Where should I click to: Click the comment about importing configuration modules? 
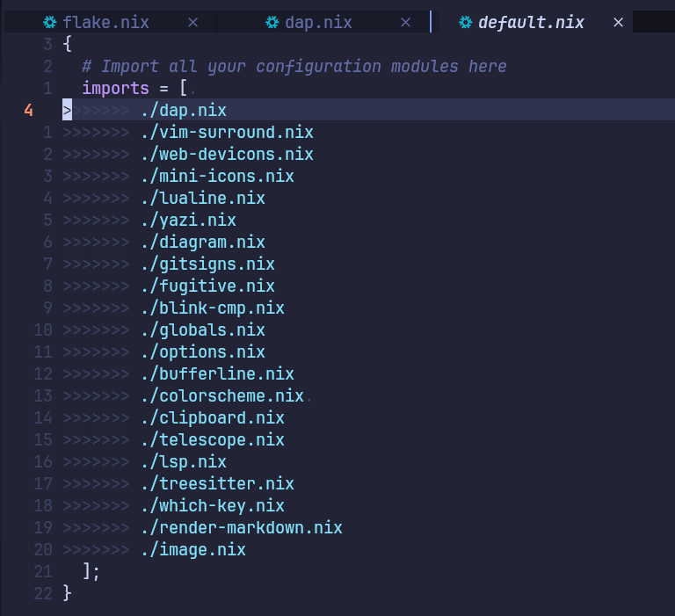(x=294, y=67)
